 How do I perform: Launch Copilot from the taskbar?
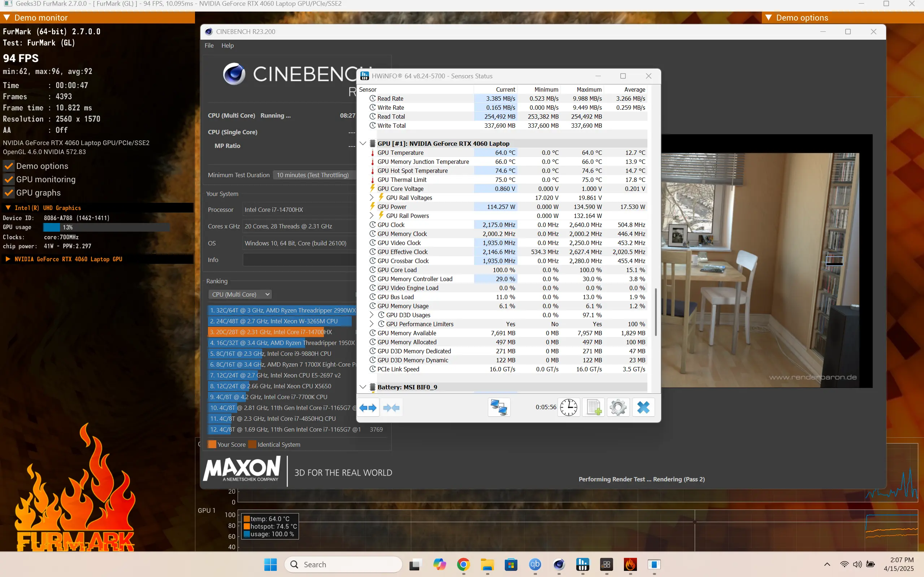coord(439,564)
